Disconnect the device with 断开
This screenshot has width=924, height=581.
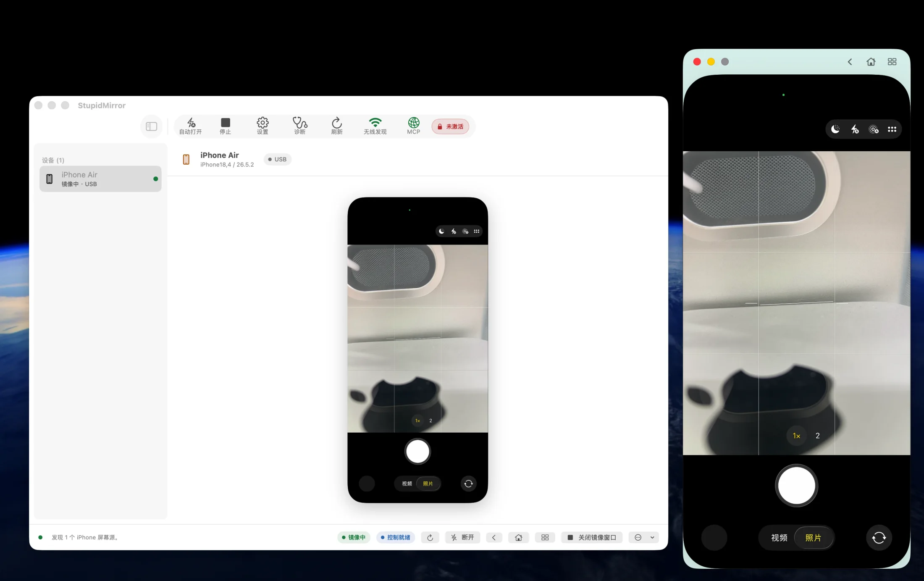[x=462, y=537]
